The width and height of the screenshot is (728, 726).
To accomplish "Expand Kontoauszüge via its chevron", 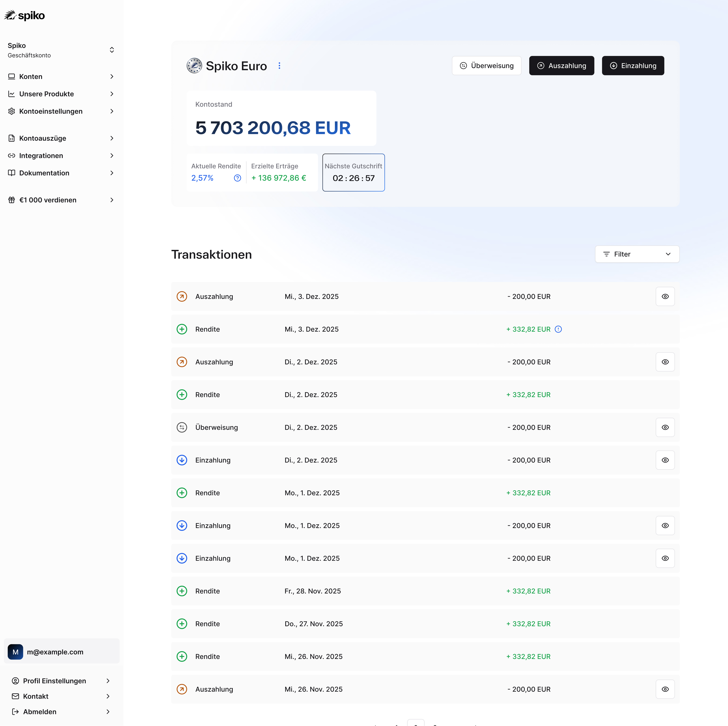I will [112, 138].
